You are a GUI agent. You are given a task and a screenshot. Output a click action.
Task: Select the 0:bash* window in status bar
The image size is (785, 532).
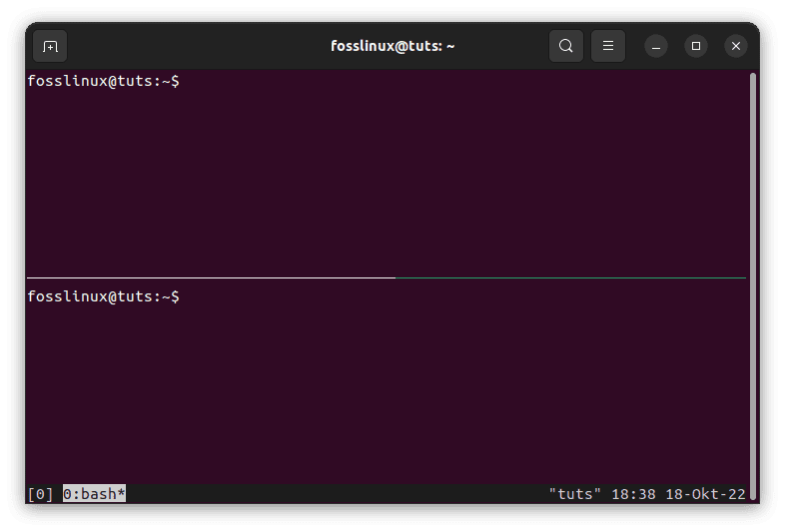click(x=94, y=494)
